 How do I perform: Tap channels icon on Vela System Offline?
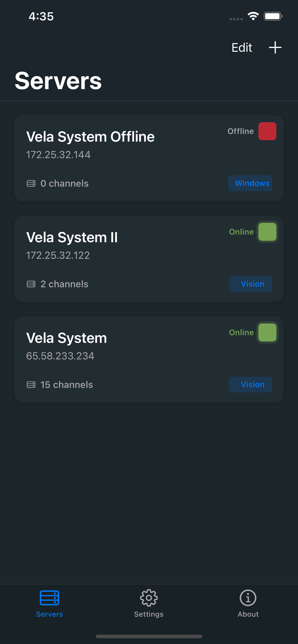point(31,184)
